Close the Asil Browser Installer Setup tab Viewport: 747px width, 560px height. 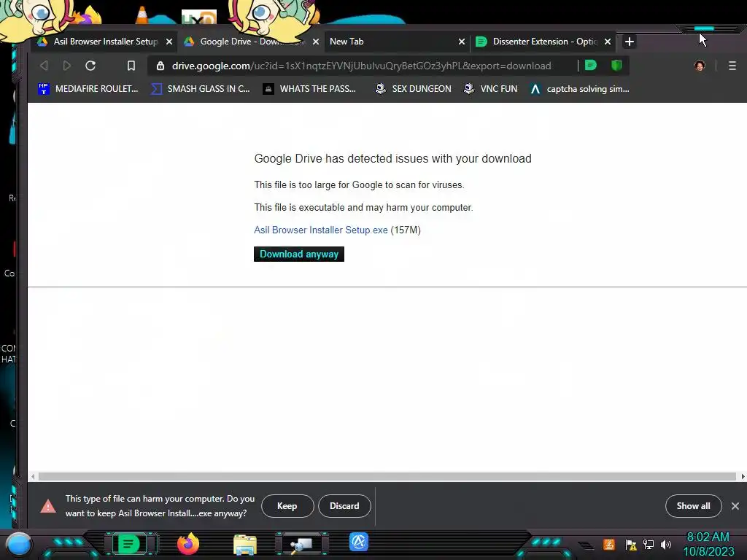(169, 42)
